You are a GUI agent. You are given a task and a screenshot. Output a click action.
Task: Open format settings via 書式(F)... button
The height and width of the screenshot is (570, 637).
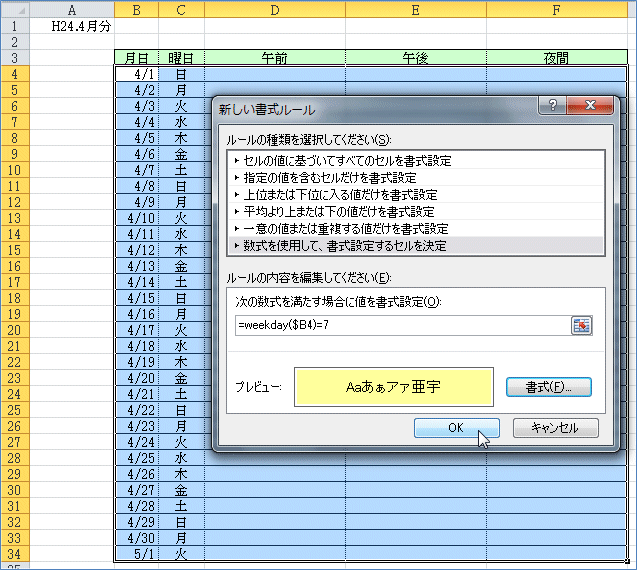click(x=548, y=387)
